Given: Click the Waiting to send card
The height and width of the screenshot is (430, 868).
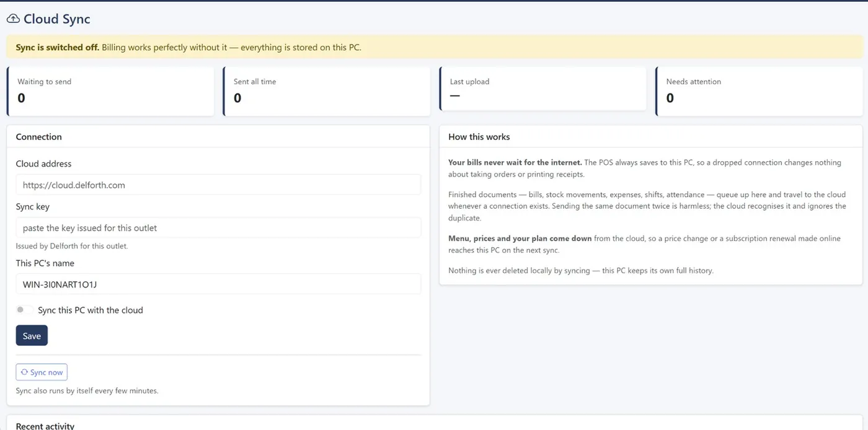Looking at the screenshot, I should tap(110, 91).
